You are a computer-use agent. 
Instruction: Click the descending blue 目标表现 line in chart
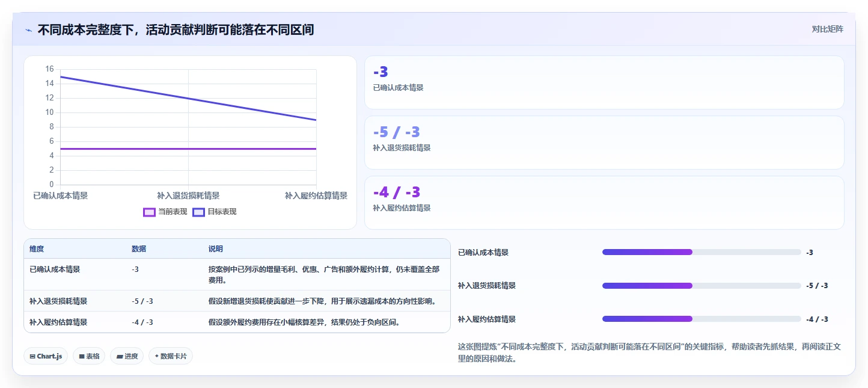point(189,98)
